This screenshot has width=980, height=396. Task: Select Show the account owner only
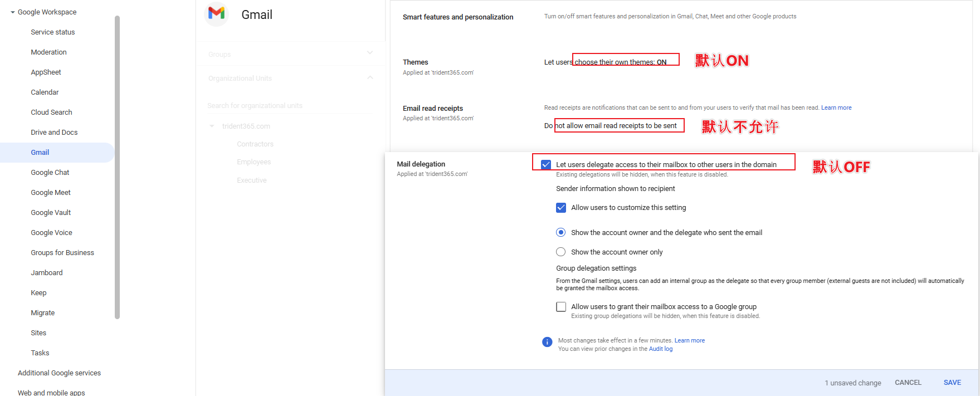[561, 252]
